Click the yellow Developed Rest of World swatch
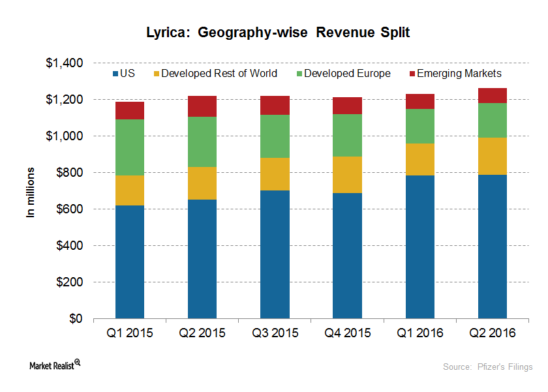This screenshot has width=548, height=392. click(157, 74)
